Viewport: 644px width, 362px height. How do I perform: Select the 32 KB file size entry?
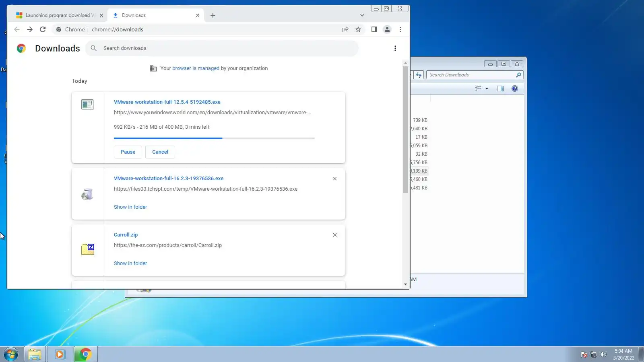point(421,154)
